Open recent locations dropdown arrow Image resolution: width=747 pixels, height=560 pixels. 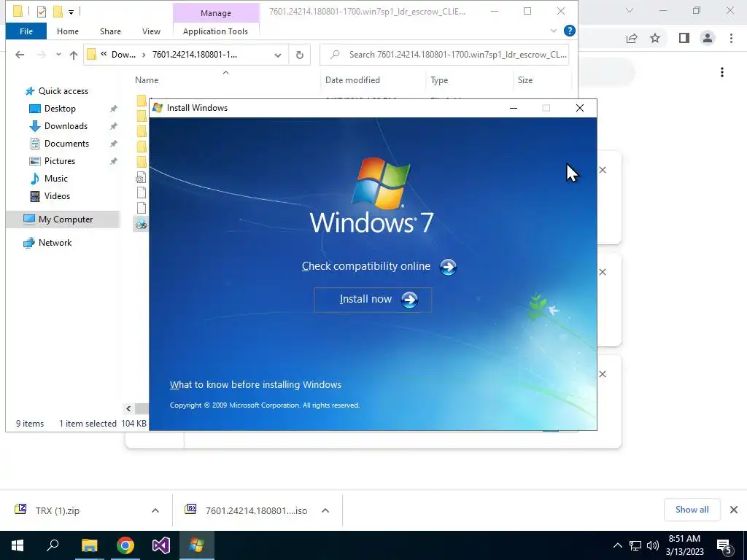(58, 55)
